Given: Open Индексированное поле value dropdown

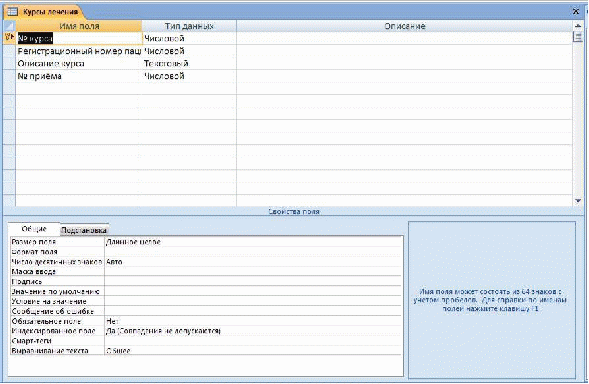Looking at the screenshot, I should tap(253, 331).
